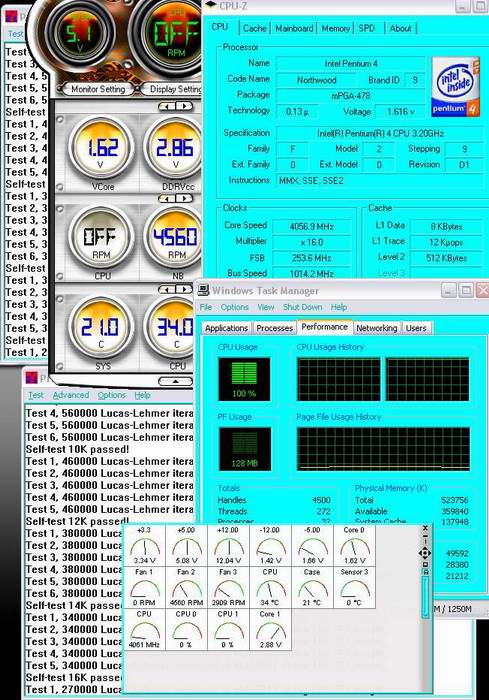489x700 pixels.
Task: Click the Prime95 icon in the top-left window title
Action: point(11,17)
